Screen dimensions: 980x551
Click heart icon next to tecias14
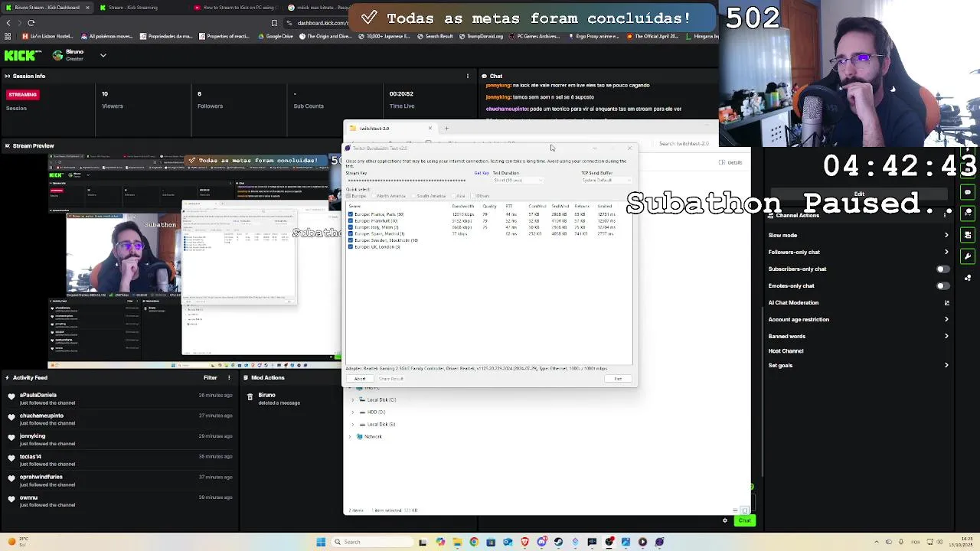click(11, 458)
